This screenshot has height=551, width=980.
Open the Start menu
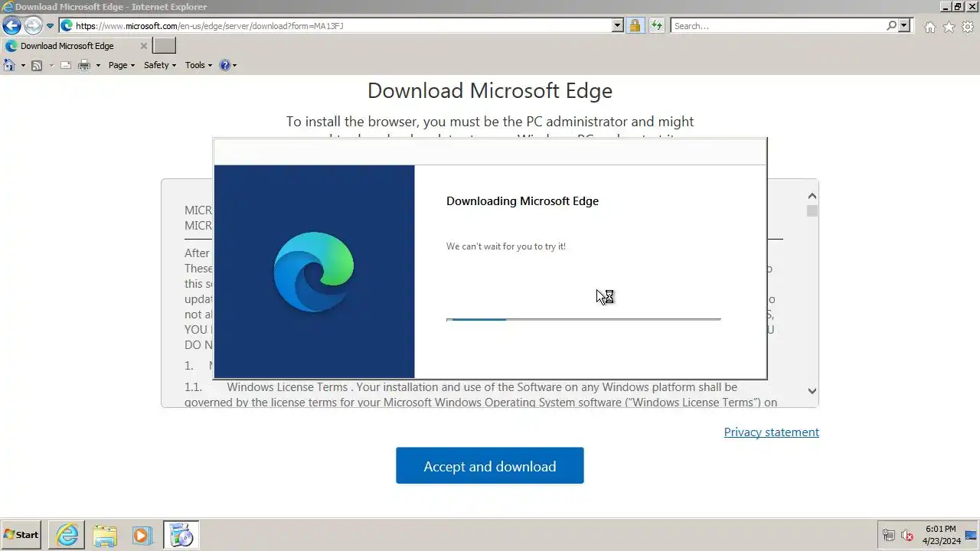point(21,535)
